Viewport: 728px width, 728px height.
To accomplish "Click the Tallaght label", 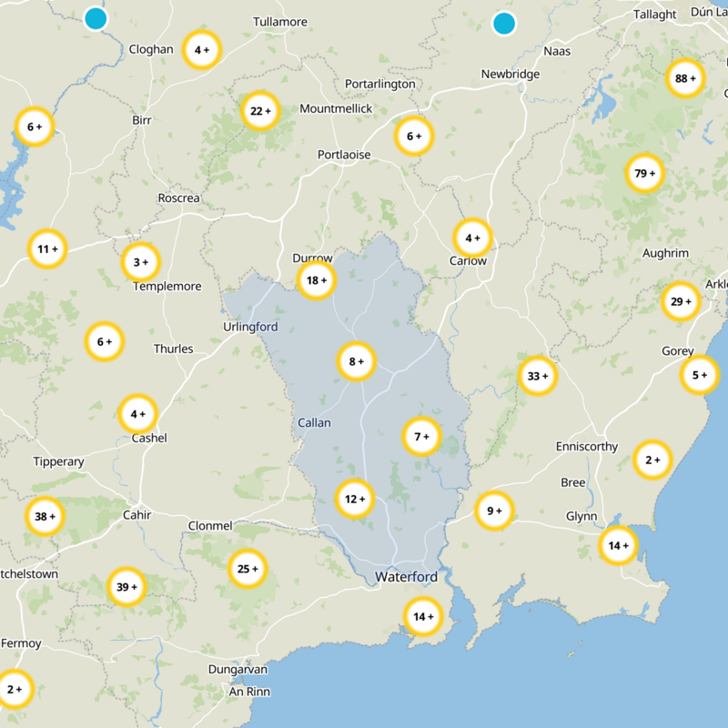I will pyautogui.click(x=654, y=15).
